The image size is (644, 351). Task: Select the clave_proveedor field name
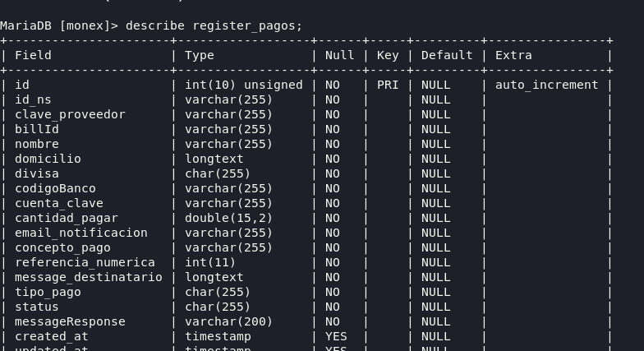[71, 114]
